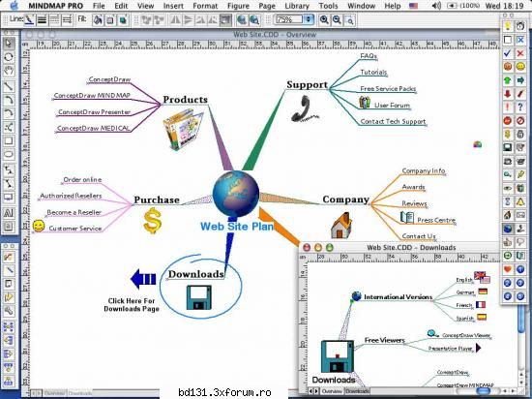Image resolution: width=532 pixels, height=399 pixels.
Task: Click the zoom in magnifier
Action: (324, 20)
